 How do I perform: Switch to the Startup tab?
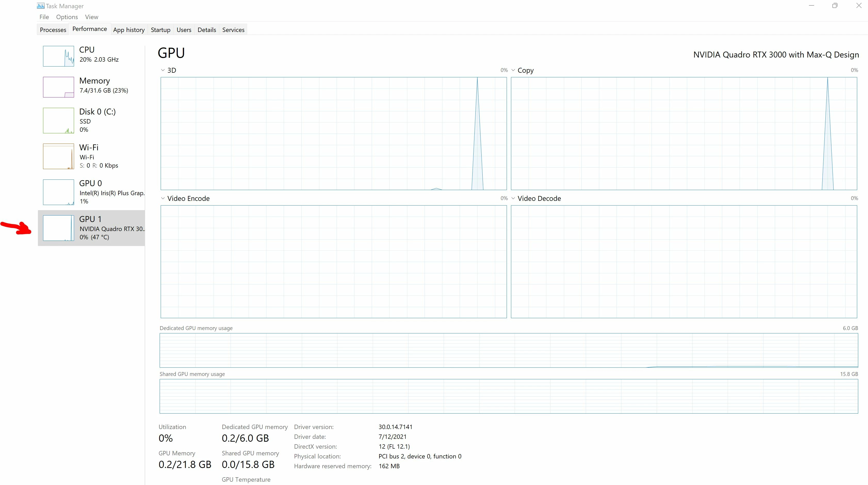pos(160,30)
